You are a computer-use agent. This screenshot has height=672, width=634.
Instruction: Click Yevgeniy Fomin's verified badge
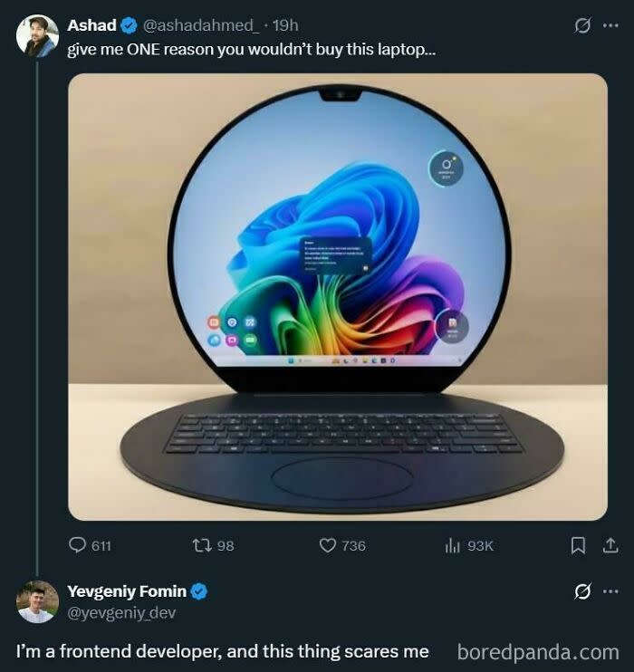198,591
